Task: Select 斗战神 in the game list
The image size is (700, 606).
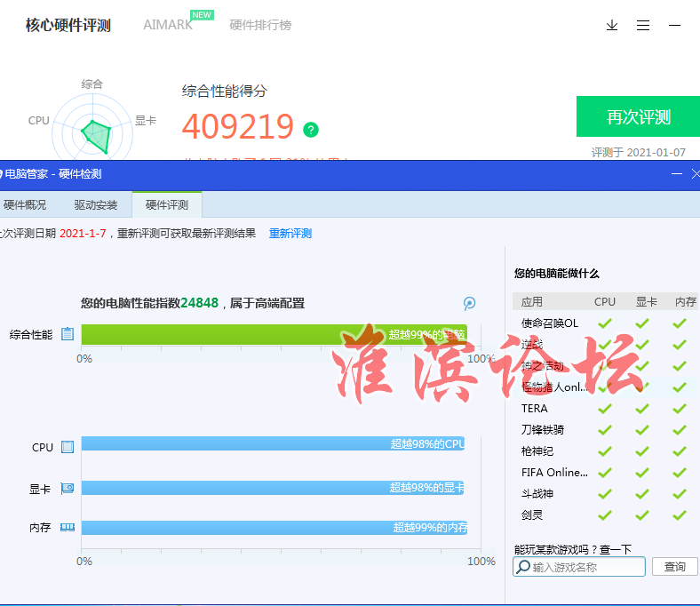Action: (x=537, y=493)
